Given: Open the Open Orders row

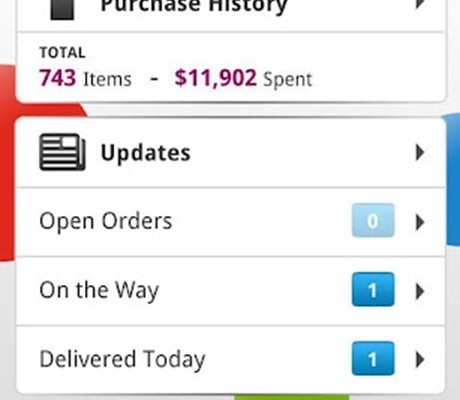Looking at the screenshot, I should point(230,222).
